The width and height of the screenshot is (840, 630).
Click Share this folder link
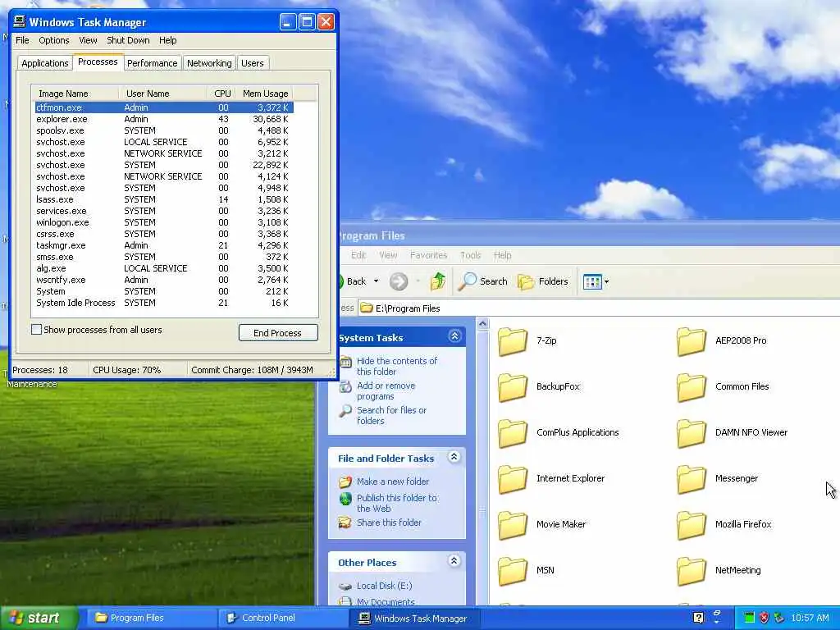389,523
